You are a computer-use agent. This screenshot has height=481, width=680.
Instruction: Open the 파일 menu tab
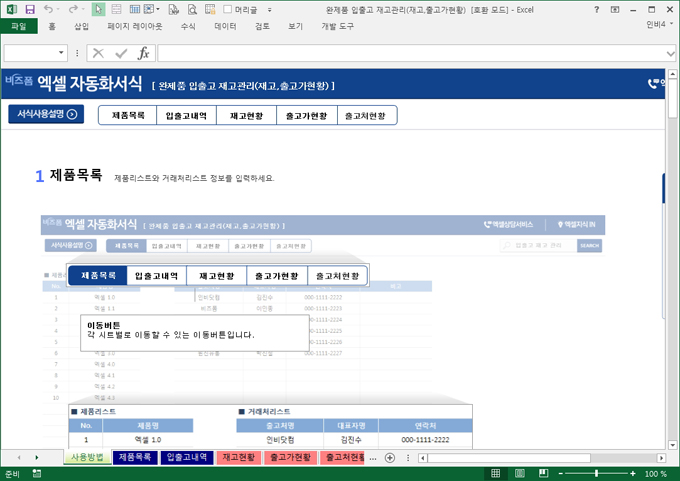coord(19,26)
